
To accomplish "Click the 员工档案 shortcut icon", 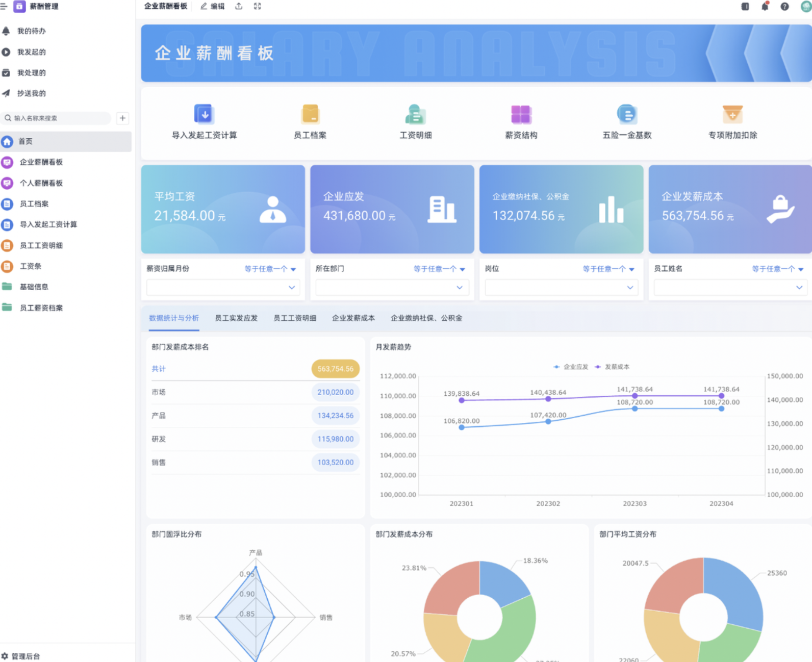I will pyautogui.click(x=310, y=114).
